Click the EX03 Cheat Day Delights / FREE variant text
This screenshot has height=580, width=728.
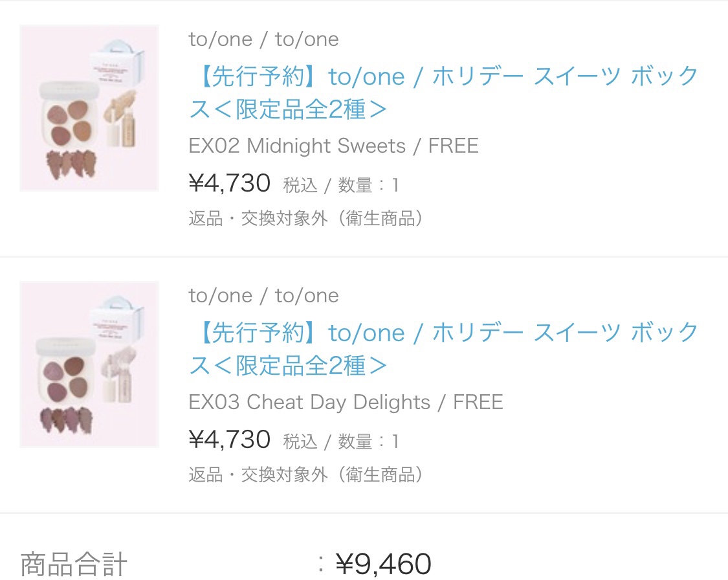click(x=346, y=402)
